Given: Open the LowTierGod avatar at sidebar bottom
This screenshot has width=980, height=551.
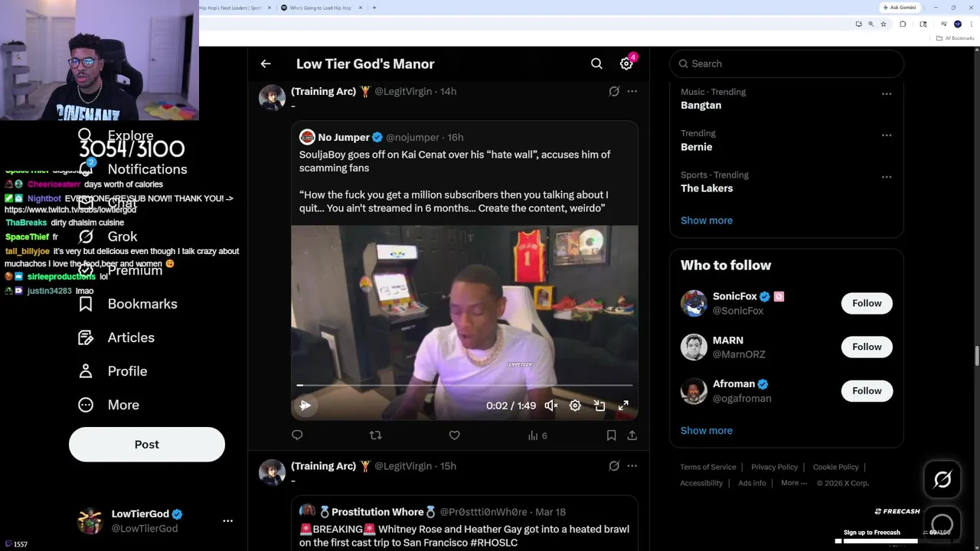Looking at the screenshot, I should [x=90, y=520].
